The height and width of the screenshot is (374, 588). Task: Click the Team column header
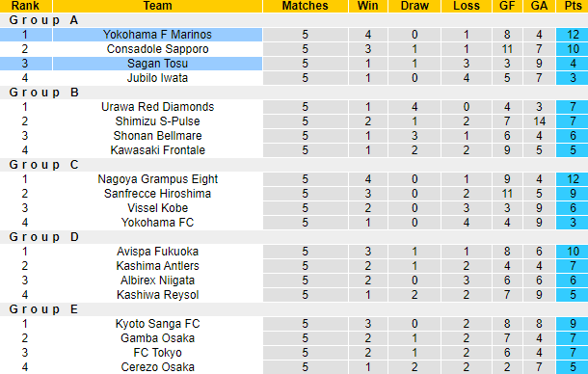pyautogui.click(x=157, y=6)
